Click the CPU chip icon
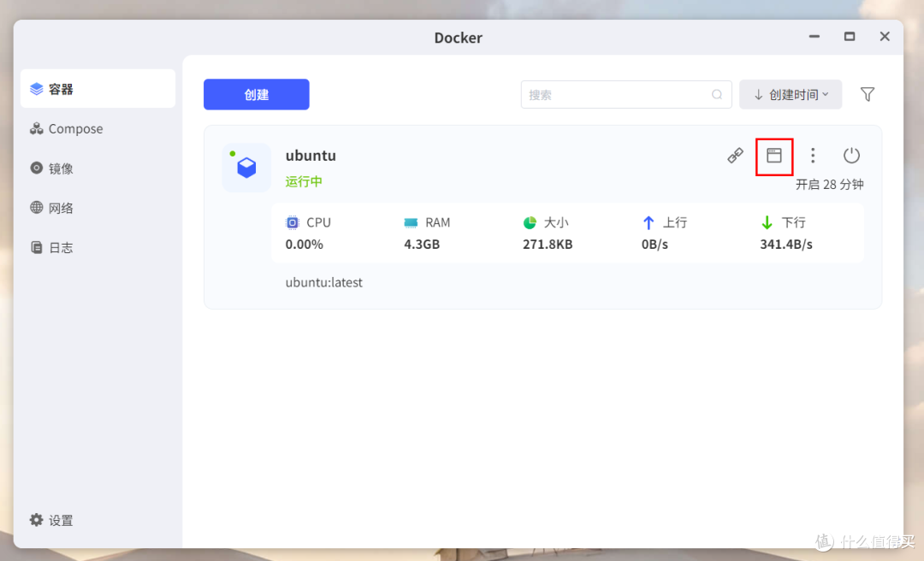Screen dimensions: 924x561 point(293,222)
